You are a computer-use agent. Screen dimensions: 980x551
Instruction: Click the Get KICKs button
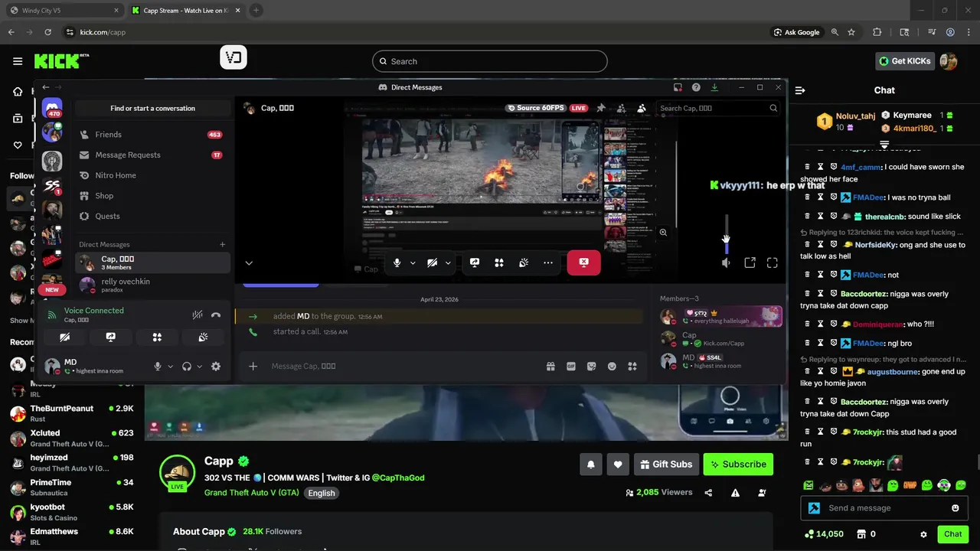[x=905, y=61]
